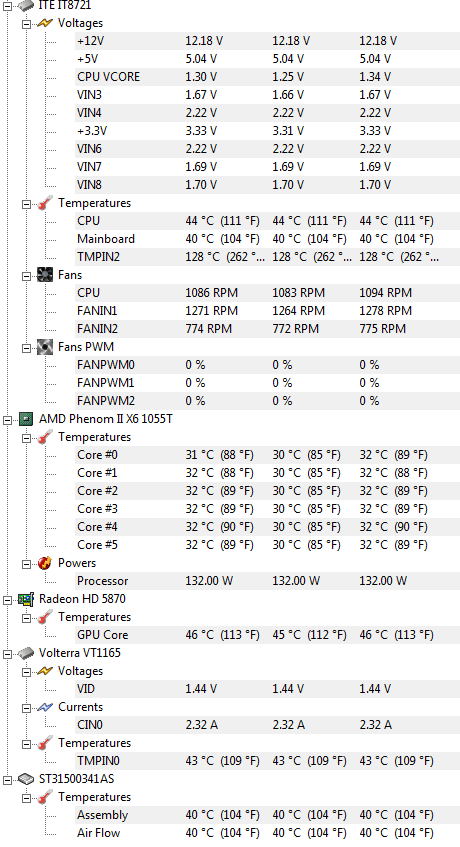Viewport: 460px width, 847px height.
Task: Collapse the ITE IT8721 Voltages section
Action: pyautogui.click(x=26, y=24)
